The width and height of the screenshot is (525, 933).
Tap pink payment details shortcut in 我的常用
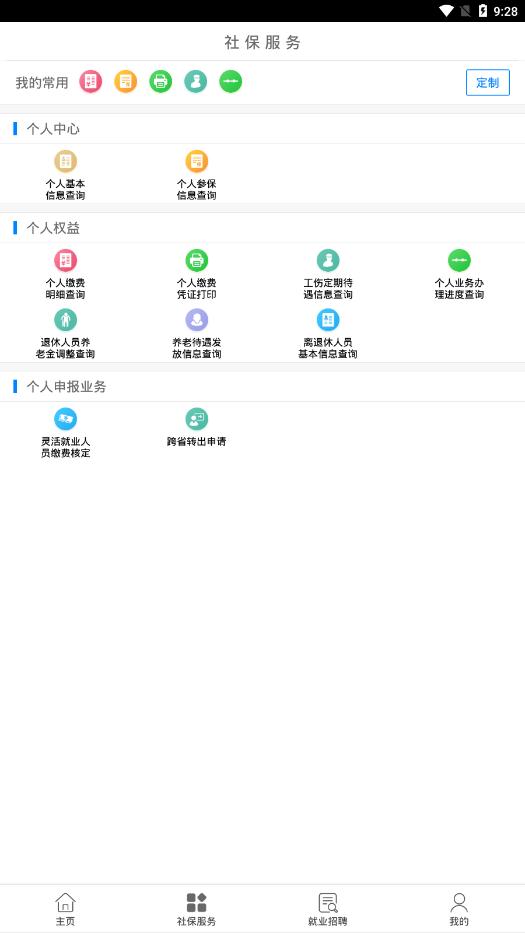[x=90, y=82]
